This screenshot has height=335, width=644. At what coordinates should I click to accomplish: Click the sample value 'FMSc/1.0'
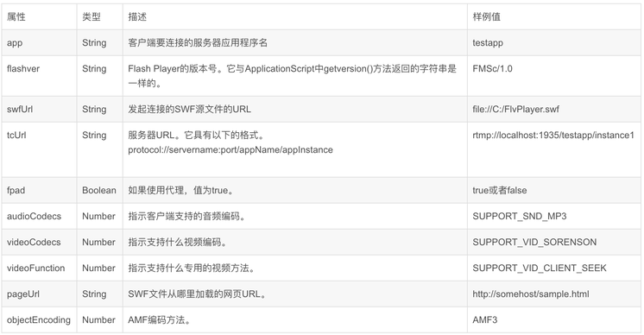(492, 68)
